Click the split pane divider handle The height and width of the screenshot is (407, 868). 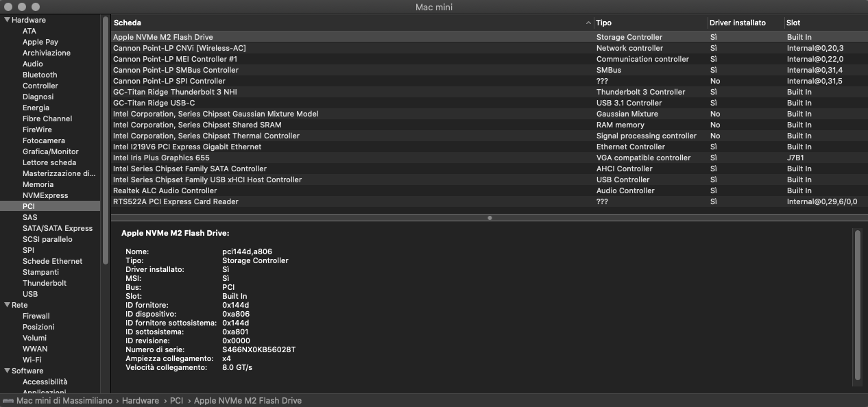(490, 218)
